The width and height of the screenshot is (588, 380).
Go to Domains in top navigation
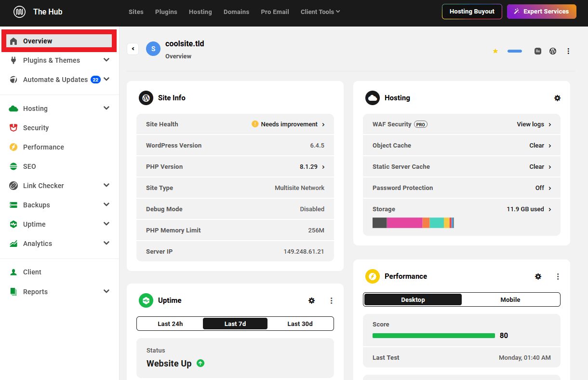236,12
